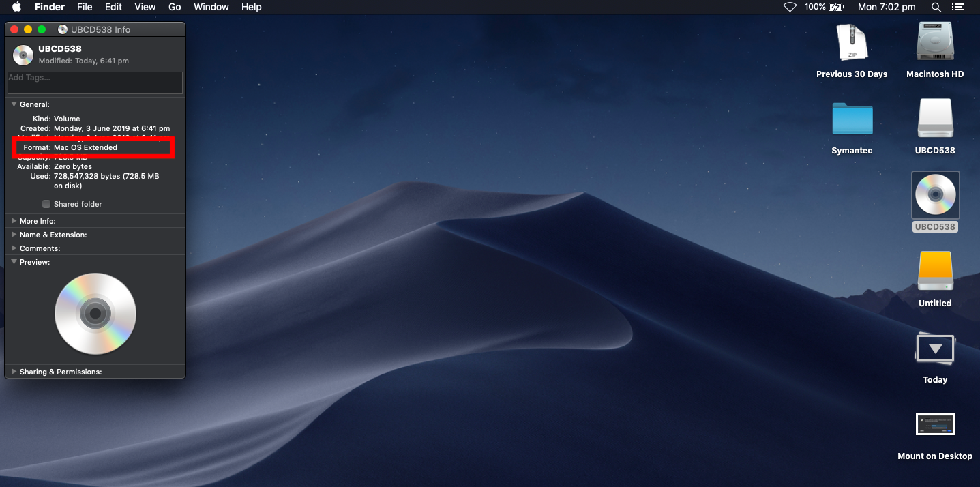The image size is (980, 487).
Task: Open the Apple menu
Action: coord(16,7)
